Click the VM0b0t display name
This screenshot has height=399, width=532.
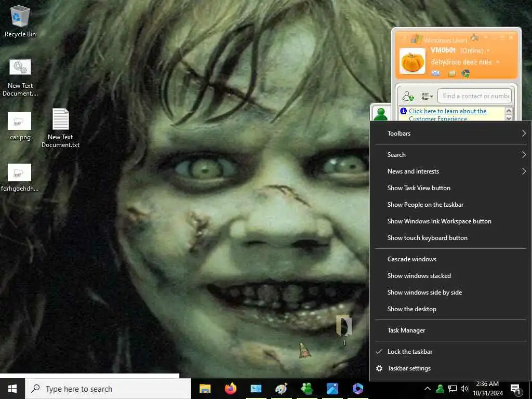point(443,50)
